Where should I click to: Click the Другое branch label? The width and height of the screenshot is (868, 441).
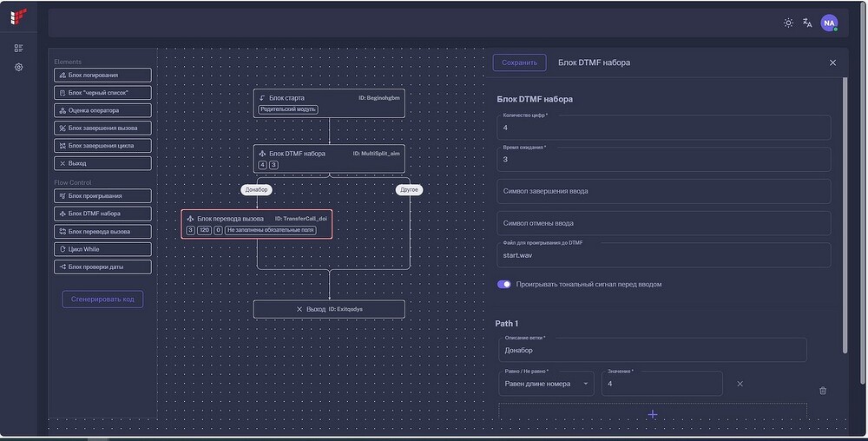(409, 190)
